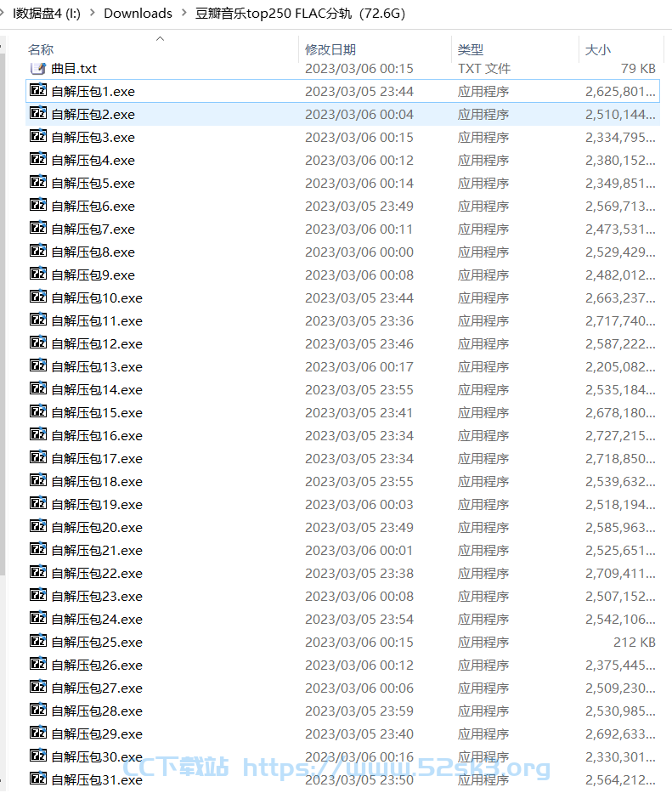Click the 7z icon of 自解压包21.exe
The image size is (672, 793).
pyautogui.click(x=38, y=549)
